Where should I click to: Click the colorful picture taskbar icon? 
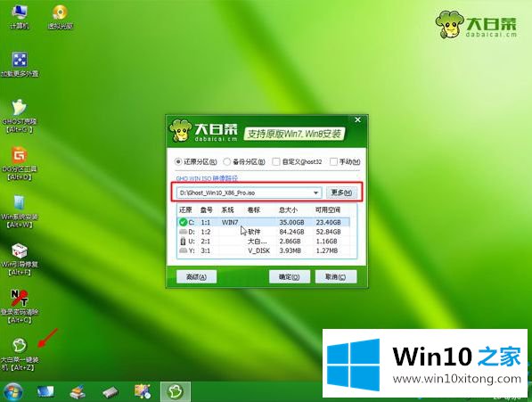(x=143, y=392)
